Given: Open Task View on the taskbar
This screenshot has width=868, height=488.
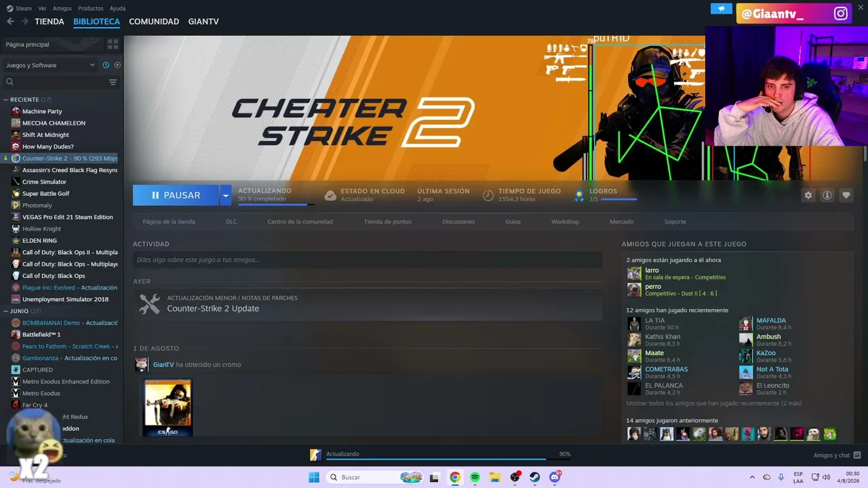Looking at the screenshot, I should coord(435,477).
